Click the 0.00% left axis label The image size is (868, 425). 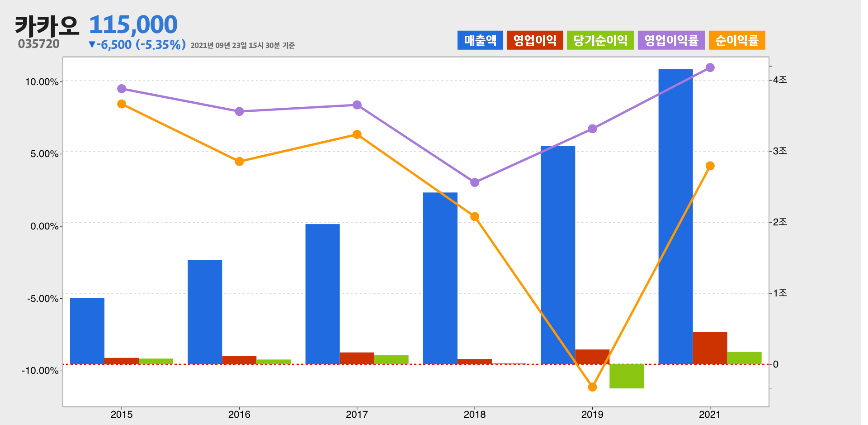(45, 226)
